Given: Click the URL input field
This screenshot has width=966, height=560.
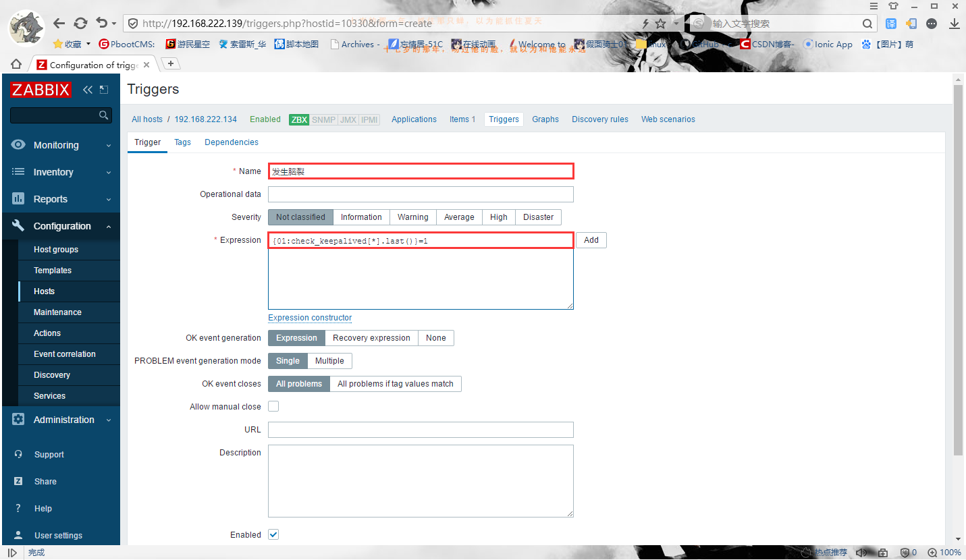Looking at the screenshot, I should pos(421,430).
